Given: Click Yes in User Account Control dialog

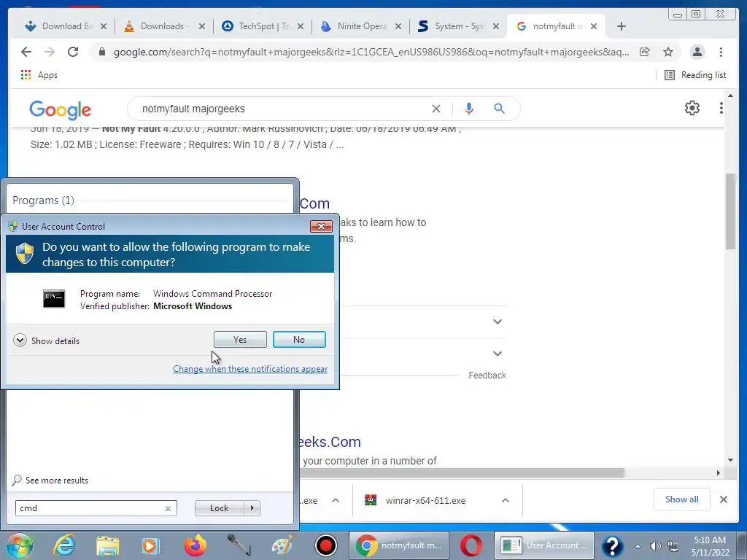Looking at the screenshot, I should [240, 340].
